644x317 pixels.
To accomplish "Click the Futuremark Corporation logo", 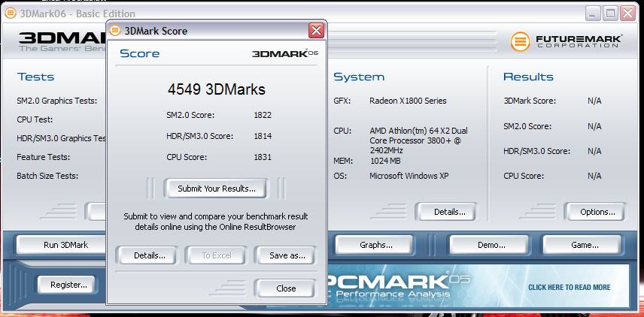I will pyautogui.click(x=566, y=42).
